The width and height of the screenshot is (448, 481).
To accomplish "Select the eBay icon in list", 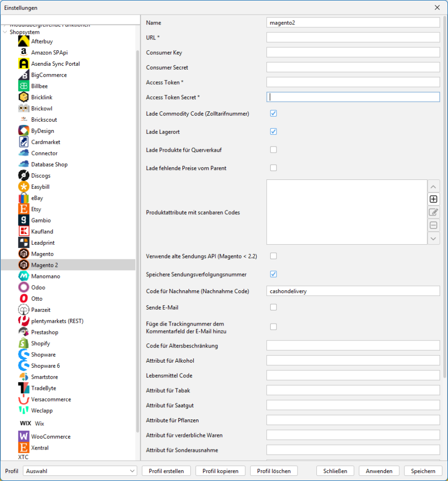I will coord(24,198).
